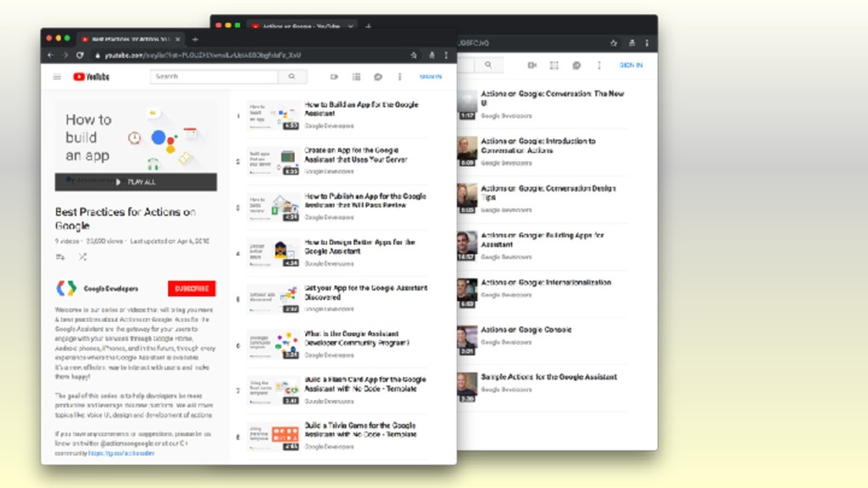Open 'Conversation: The New UI' in back window
The image size is (868, 488).
[x=552, y=98]
